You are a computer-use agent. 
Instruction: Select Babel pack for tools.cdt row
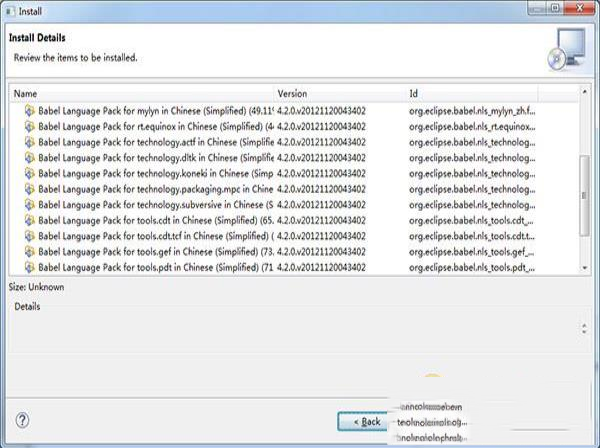[155, 220]
